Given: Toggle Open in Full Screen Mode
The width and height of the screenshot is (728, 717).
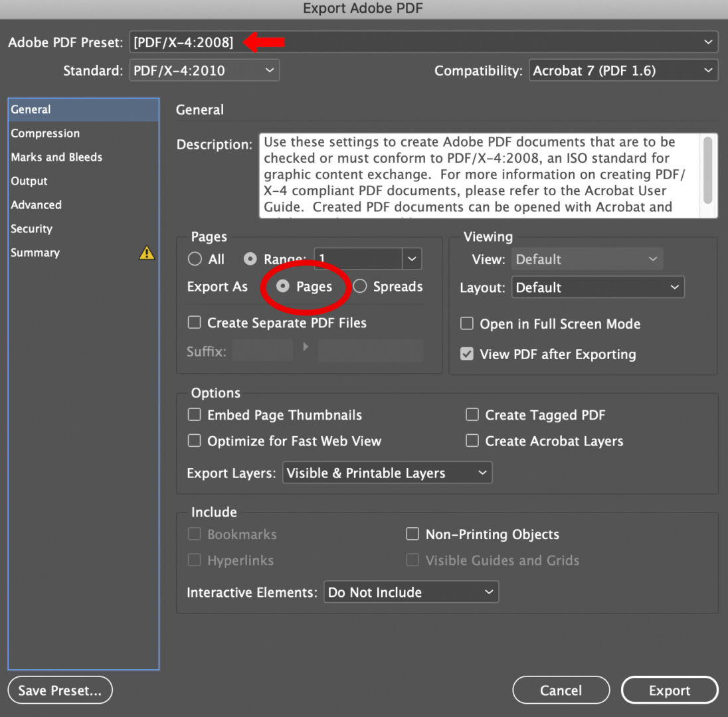Looking at the screenshot, I should pos(466,323).
